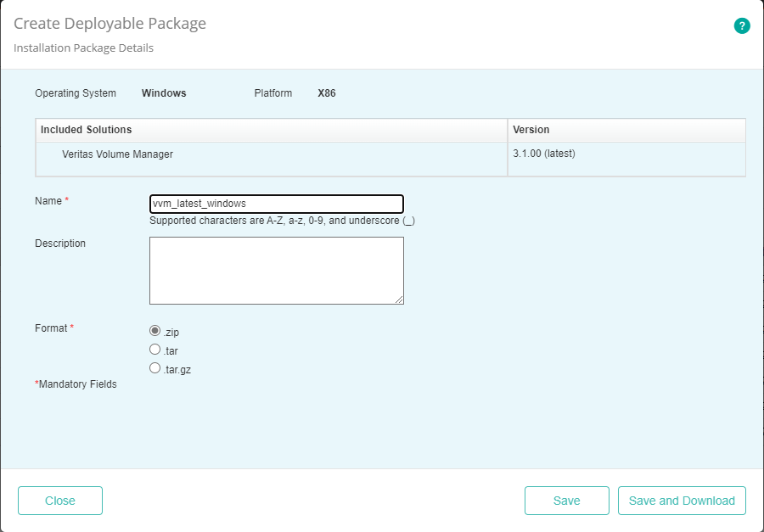Click the Windows operating system value
Image resolution: width=764 pixels, height=532 pixels.
[x=164, y=93]
